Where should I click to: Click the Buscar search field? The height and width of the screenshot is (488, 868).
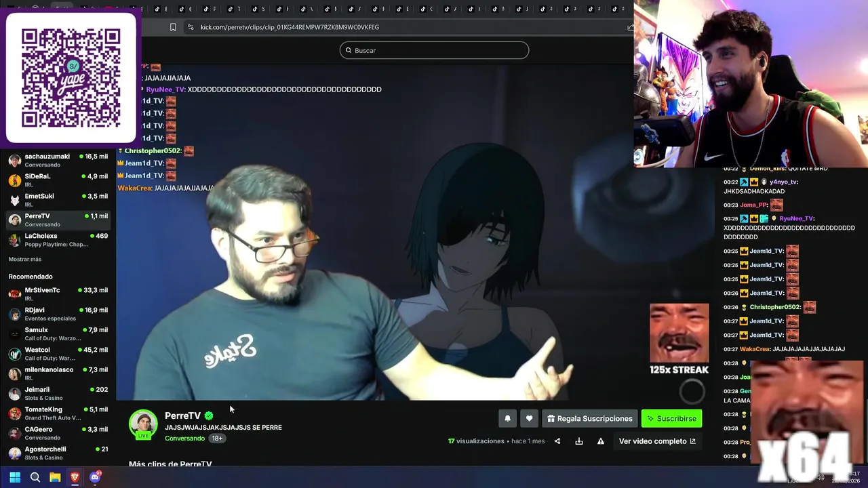(434, 50)
